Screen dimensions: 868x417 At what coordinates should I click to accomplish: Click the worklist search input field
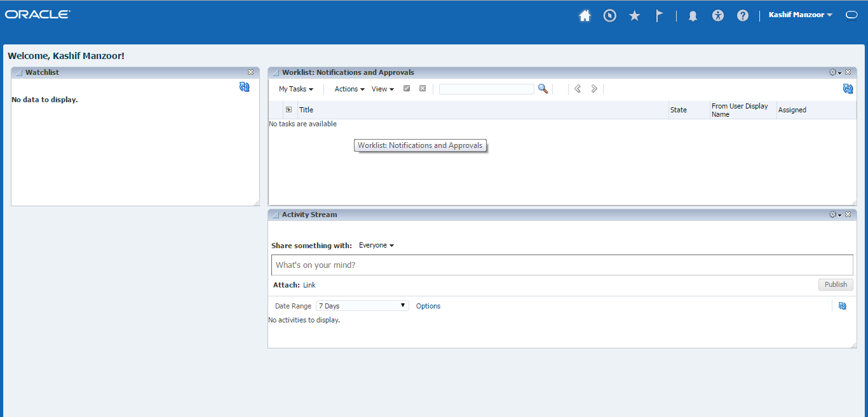pos(487,89)
